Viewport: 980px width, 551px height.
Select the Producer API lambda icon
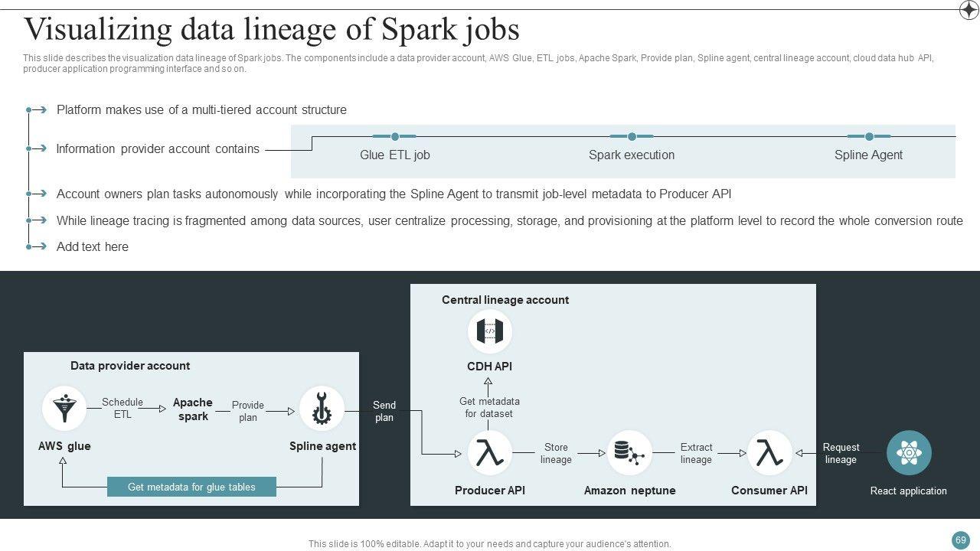[489, 452]
